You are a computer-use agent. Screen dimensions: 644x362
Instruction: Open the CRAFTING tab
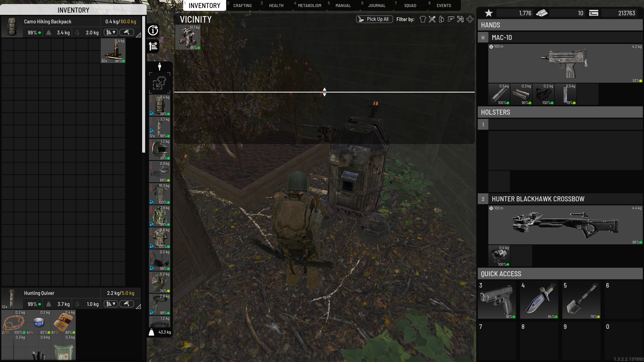(243, 6)
